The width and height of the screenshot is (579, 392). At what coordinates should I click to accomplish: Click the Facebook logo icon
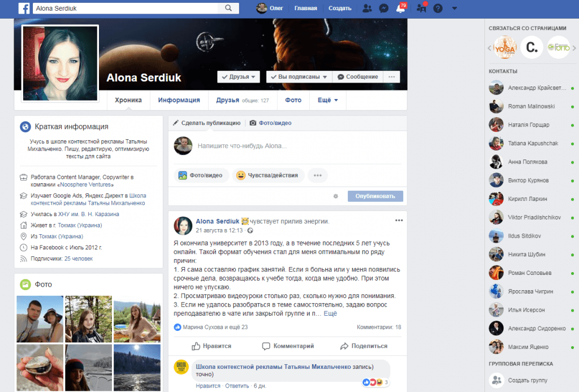click(24, 8)
